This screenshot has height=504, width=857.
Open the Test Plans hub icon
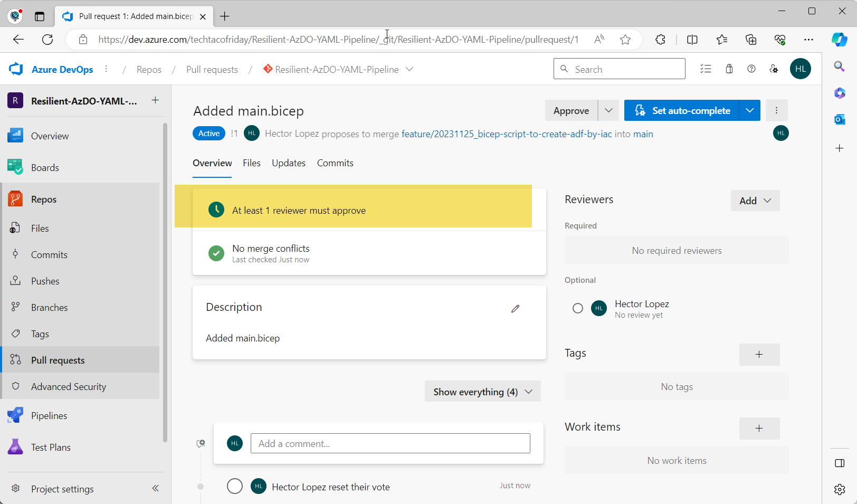tap(15, 447)
